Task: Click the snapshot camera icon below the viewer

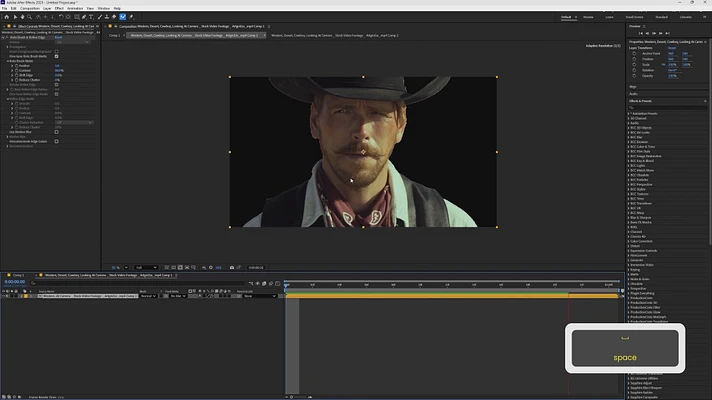Action: click(x=232, y=267)
